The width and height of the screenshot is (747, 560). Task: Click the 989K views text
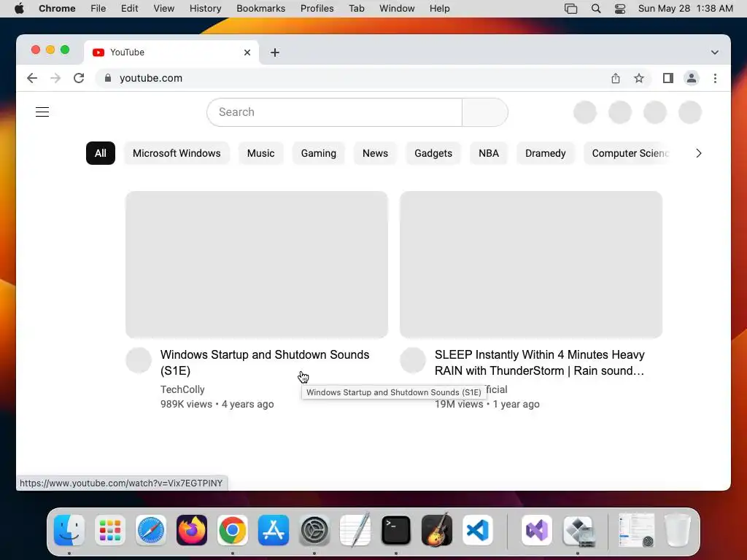point(186,404)
